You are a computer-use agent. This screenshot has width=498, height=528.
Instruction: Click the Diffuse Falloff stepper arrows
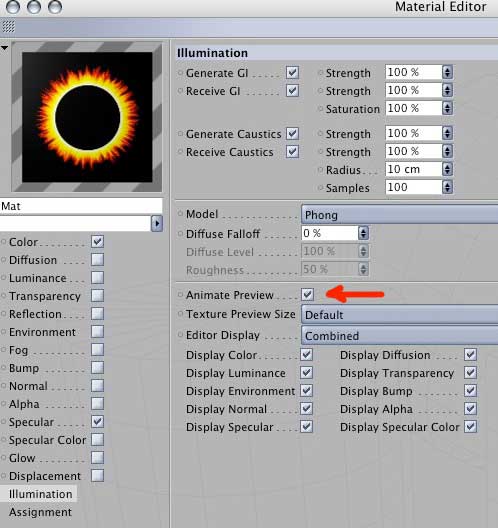coord(363,233)
